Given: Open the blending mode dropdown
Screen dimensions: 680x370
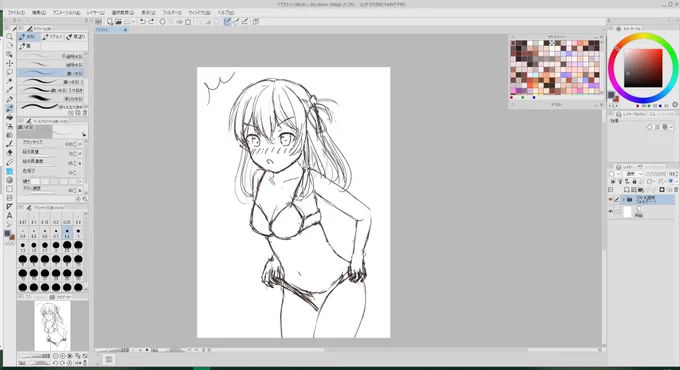Looking at the screenshot, I should pos(633,174).
